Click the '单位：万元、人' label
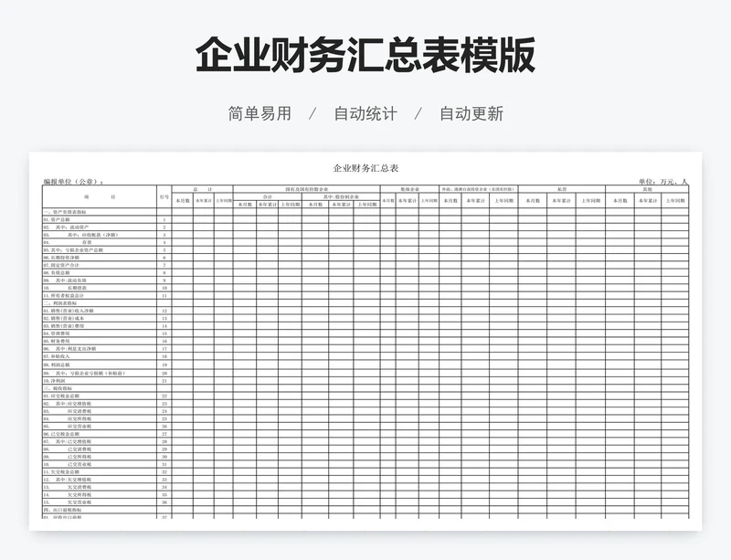This screenshot has height=560, width=731. coord(663,182)
